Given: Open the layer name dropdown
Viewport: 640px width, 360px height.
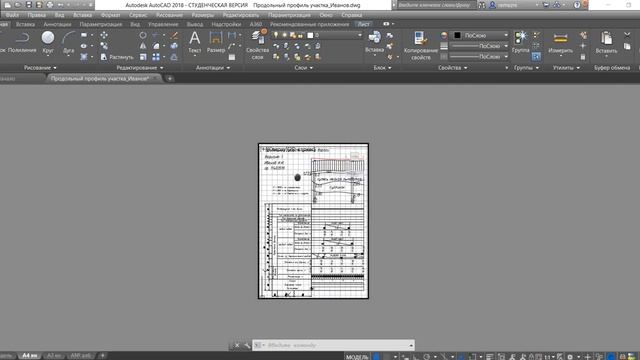Looking at the screenshot, I should coord(360,36).
